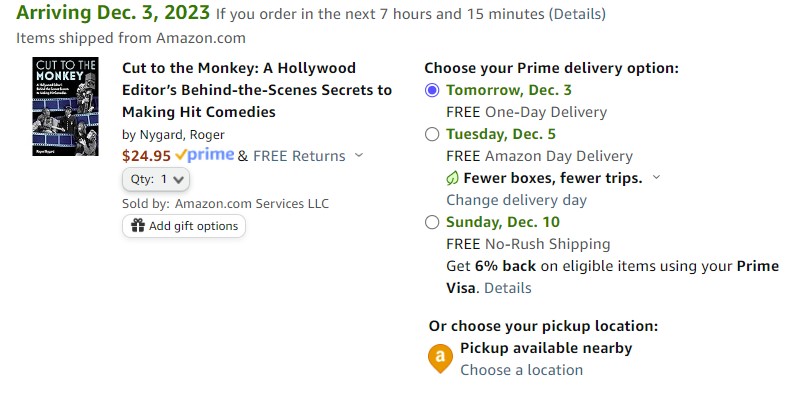Click Choose a location link

pyautogui.click(x=521, y=370)
